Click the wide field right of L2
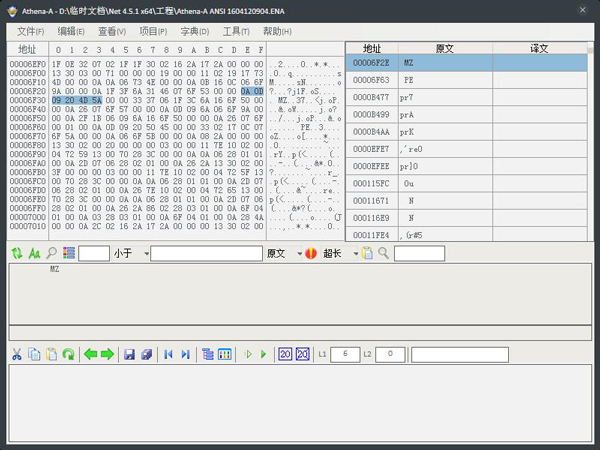 [x=460, y=354]
